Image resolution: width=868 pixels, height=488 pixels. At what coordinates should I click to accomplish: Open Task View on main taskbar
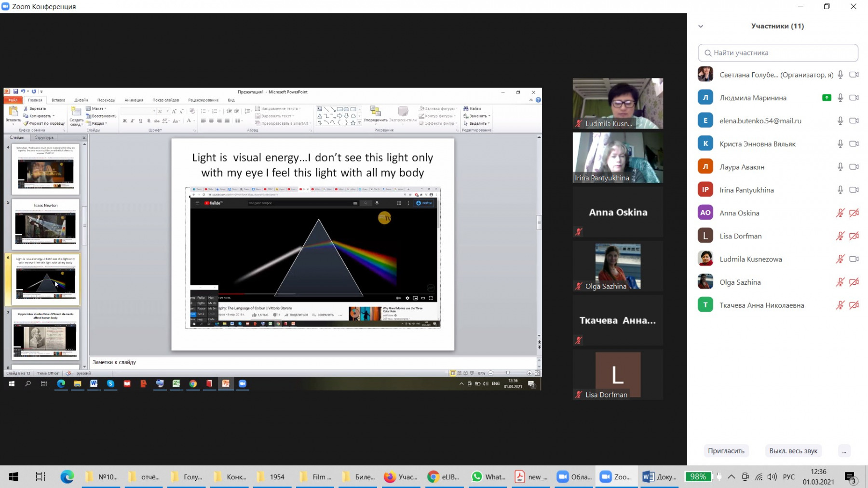tap(41, 477)
